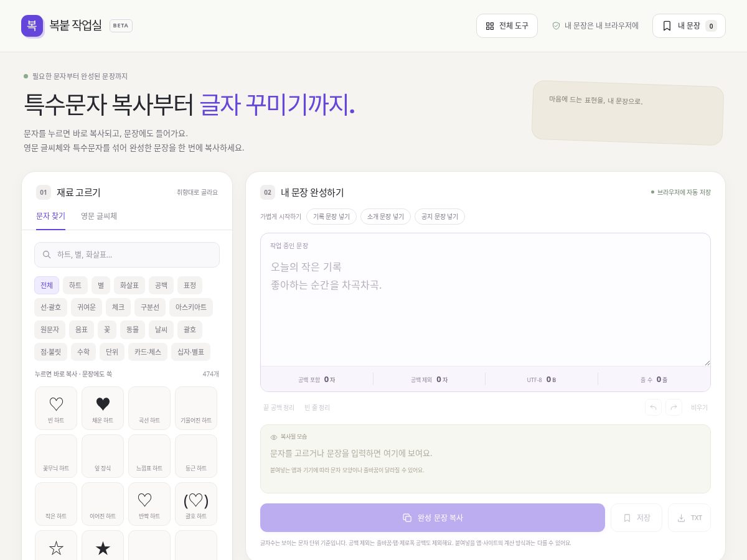Viewport: 747px width, 560px height.
Task: Switch to 문자 찾기 tab
Action: pyautogui.click(x=50, y=217)
